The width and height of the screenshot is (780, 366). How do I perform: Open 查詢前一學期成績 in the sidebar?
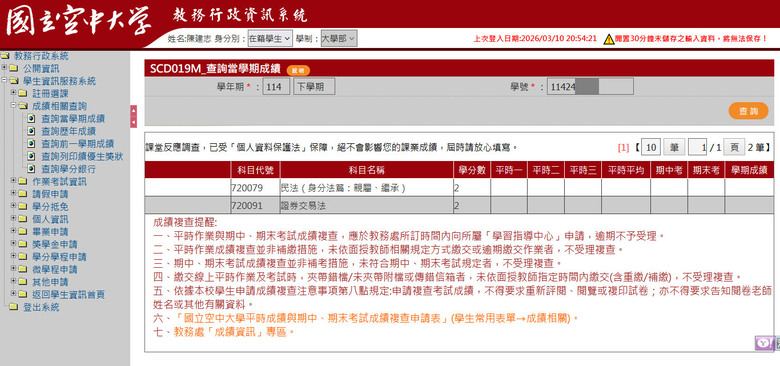pos(78,144)
